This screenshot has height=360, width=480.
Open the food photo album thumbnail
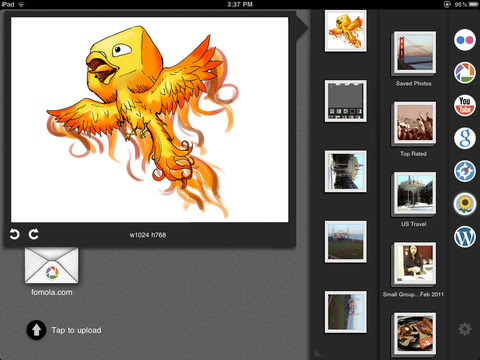point(415,334)
